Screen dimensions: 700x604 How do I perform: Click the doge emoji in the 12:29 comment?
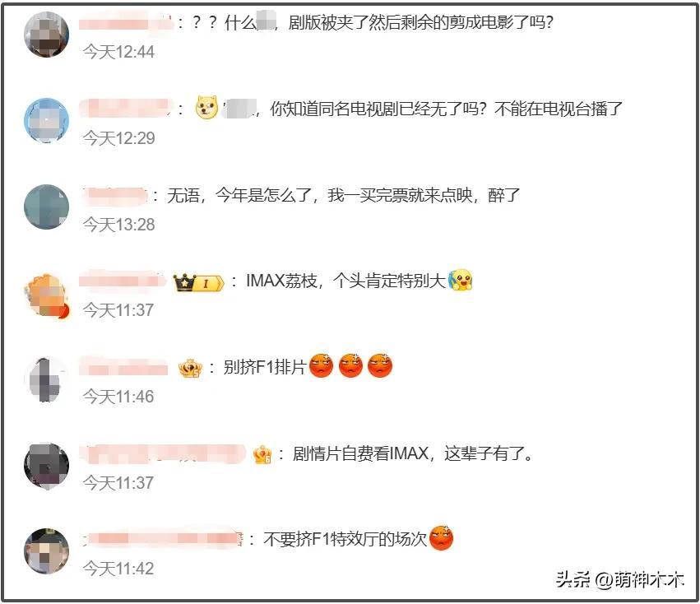[206, 108]
